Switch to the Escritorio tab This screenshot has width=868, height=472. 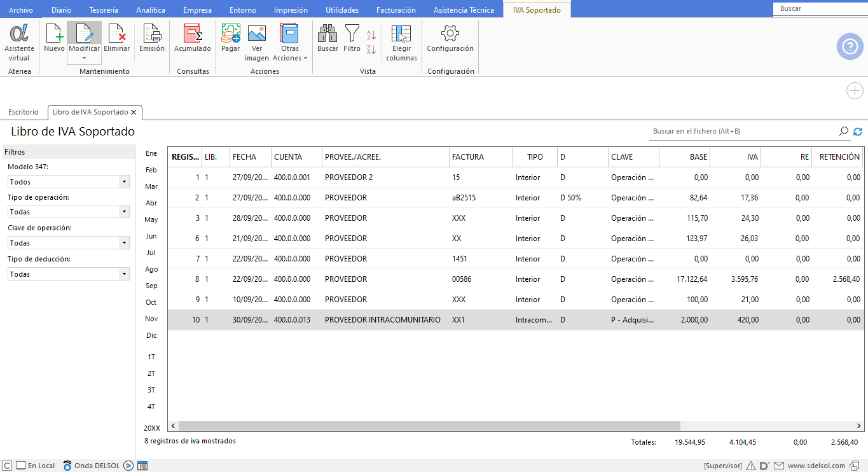tap(24, 112)
